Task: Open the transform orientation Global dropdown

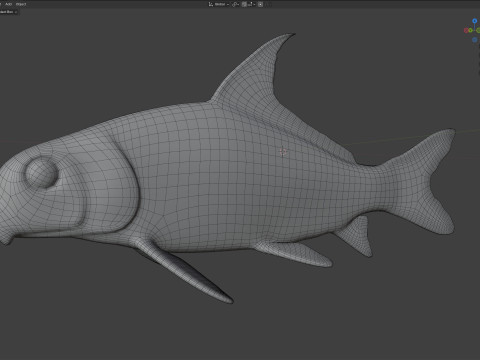Action: click(x=219, y=4)
